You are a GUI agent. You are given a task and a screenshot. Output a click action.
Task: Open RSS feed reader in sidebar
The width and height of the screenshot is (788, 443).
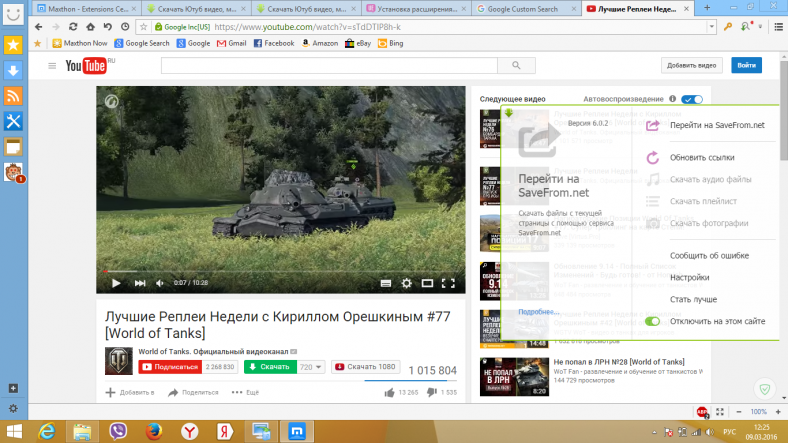pos(13,96)
